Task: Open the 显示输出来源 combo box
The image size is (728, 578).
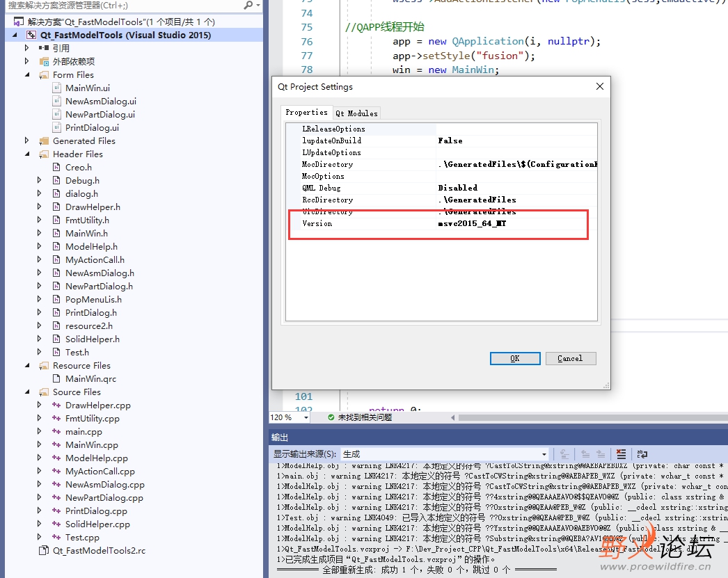Action: [445, 454]
